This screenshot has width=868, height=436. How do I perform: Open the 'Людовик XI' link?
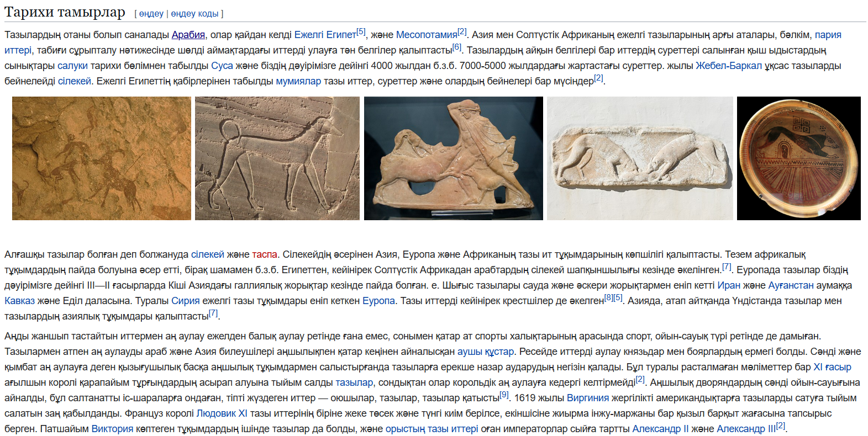(x=222, y=413)
